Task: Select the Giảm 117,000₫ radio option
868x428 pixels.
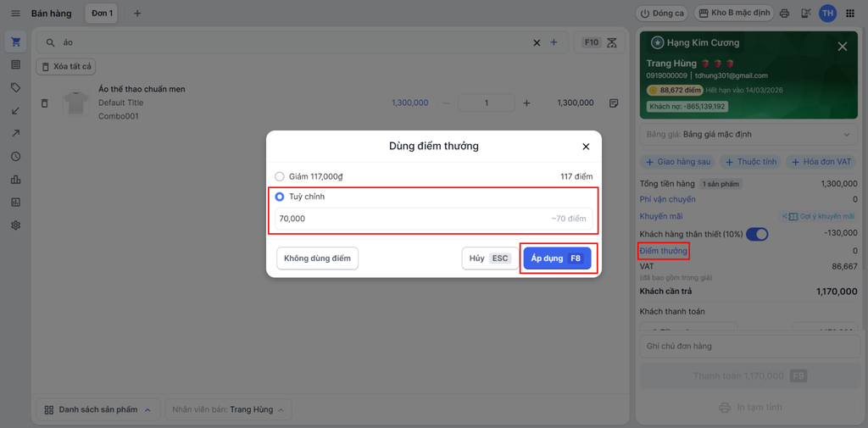Action: [280, 176]
